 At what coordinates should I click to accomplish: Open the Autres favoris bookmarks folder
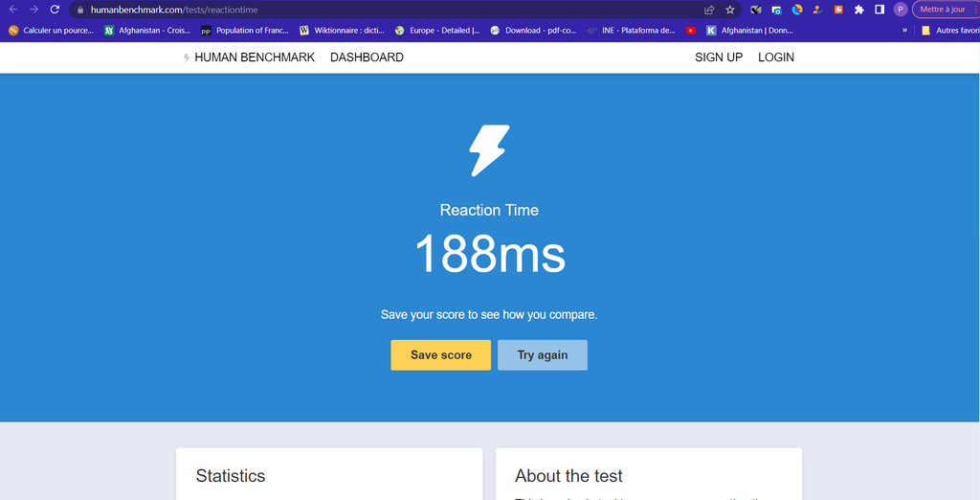(950, 31)
